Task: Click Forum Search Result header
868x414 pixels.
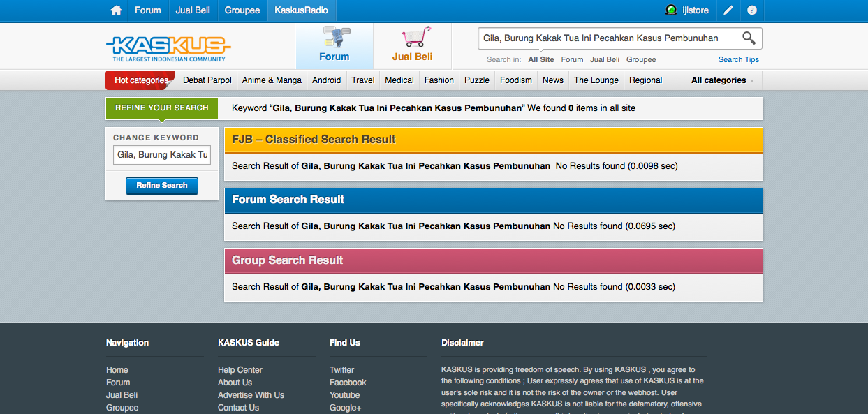Action: pos(493,200)
